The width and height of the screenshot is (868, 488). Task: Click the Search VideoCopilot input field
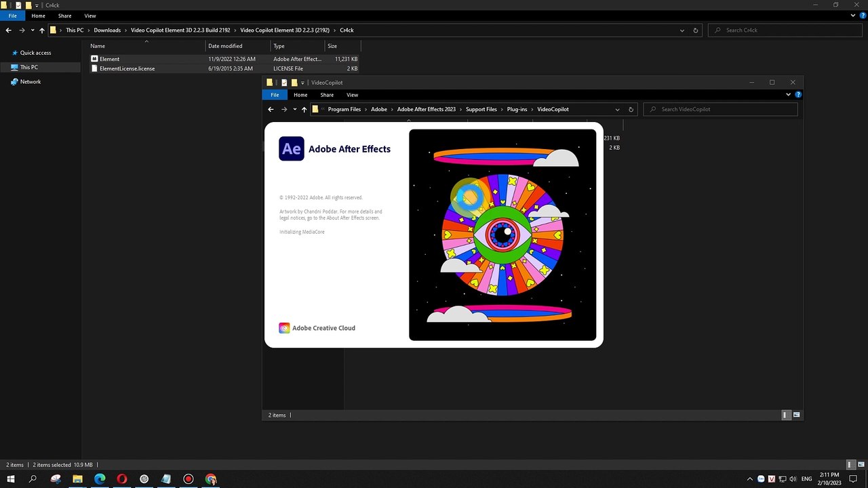pos(720,109)
